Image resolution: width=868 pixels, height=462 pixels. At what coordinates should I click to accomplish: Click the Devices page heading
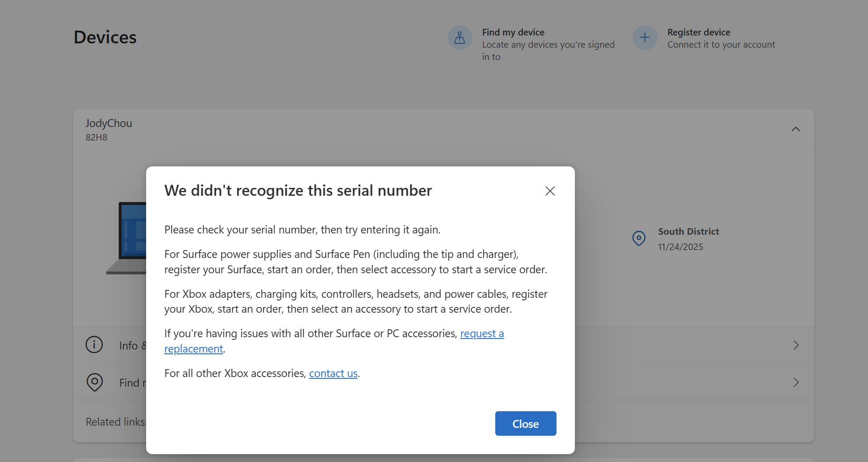[x=105, y=37]
